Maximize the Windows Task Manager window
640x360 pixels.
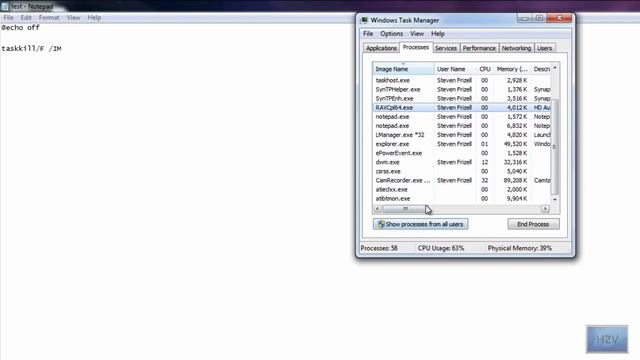pyautogui.click(x=539, y=18)
